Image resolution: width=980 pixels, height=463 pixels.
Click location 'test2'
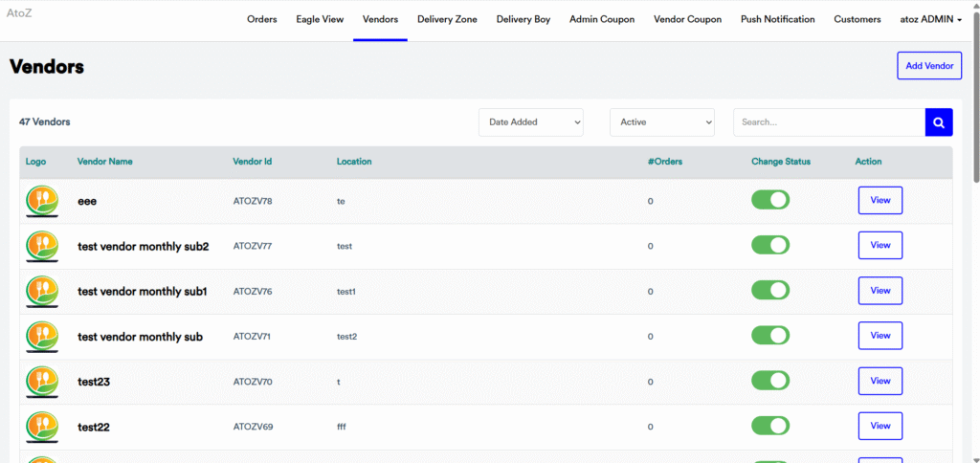[346, 337]
